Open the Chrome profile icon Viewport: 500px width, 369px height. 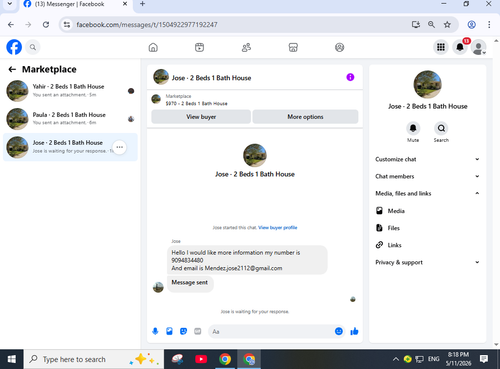(x=471, y=25)
